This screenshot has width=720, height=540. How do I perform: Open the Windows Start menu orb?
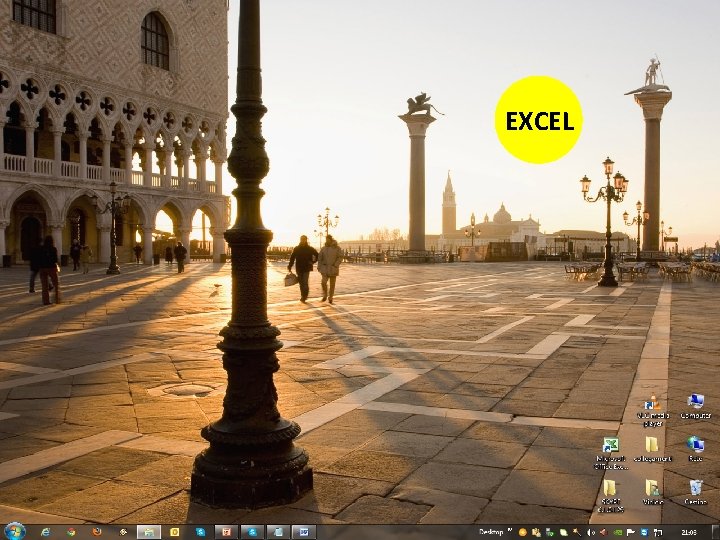point(15,532)
